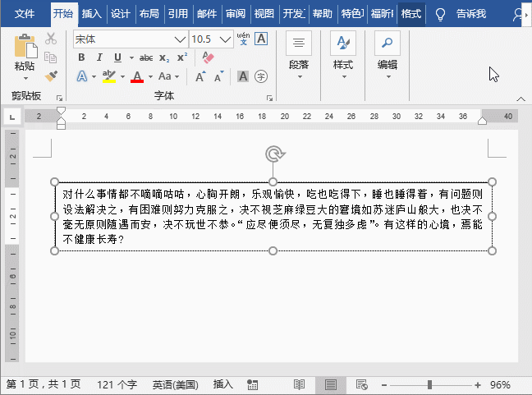Screen dimensions: 532x395
Task: Click the Tell Me lightbulb icon
Action: tap(440, 14)
